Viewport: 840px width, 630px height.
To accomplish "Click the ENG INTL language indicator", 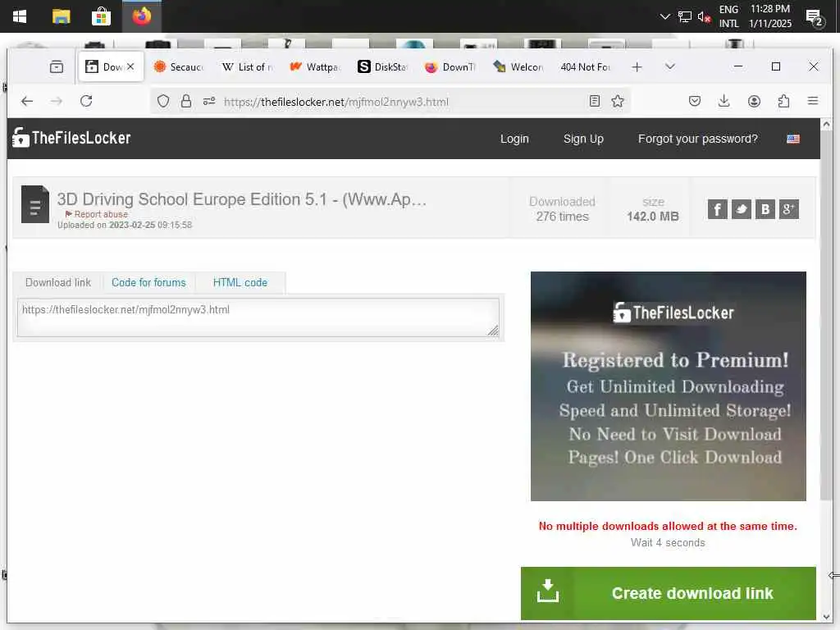I will pyautogui.click(x=728, y=16).
